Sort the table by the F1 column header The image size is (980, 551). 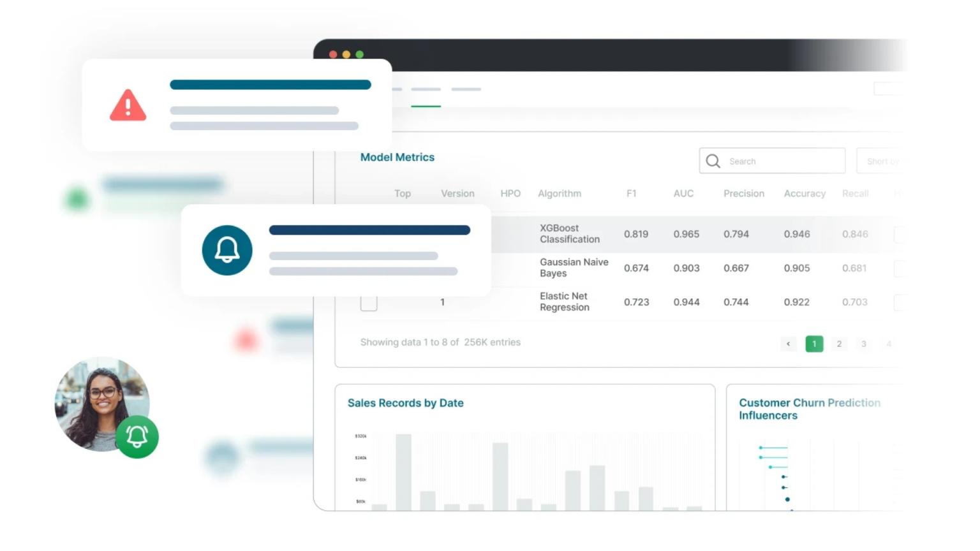[x=632, y=193]
